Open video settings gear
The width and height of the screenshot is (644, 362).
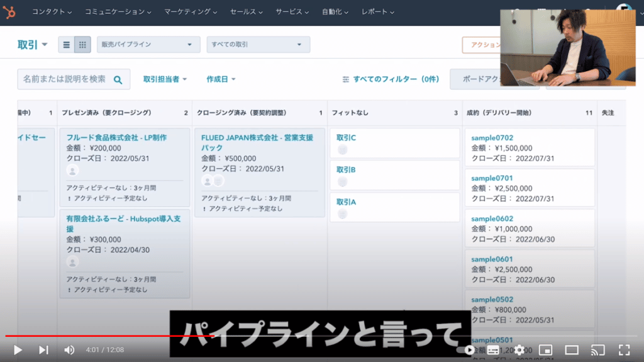point(519,349)
